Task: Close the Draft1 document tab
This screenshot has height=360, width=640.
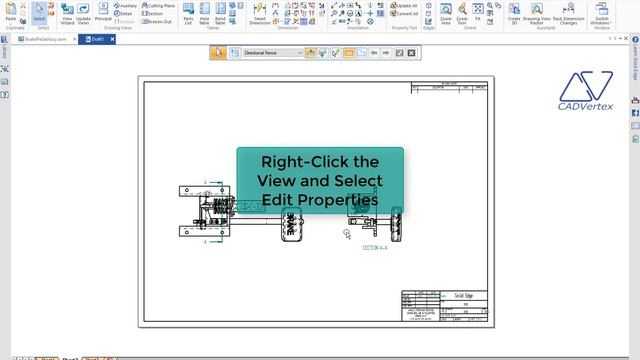Action: [x=112, y=39]
